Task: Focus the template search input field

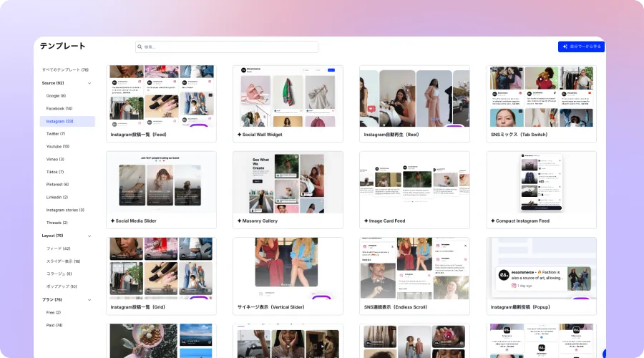Action: click(229, 47)
